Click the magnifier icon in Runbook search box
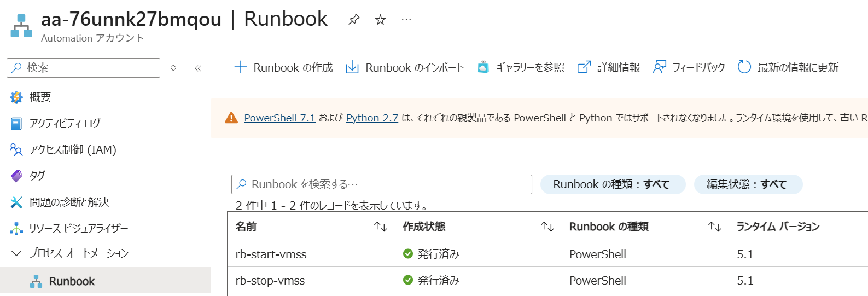The width and height of the screenshot is (868, 296). click(241, 184)
